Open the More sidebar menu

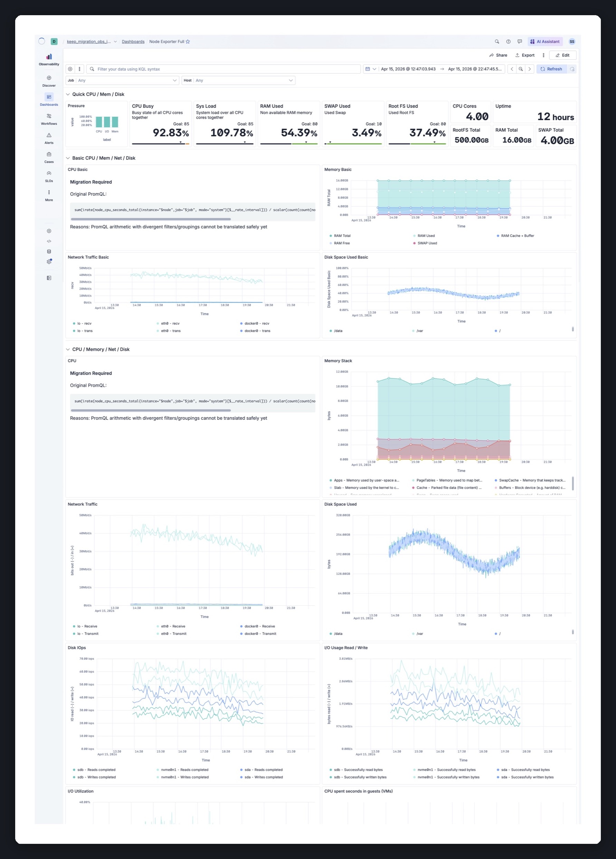click(49, 195)
